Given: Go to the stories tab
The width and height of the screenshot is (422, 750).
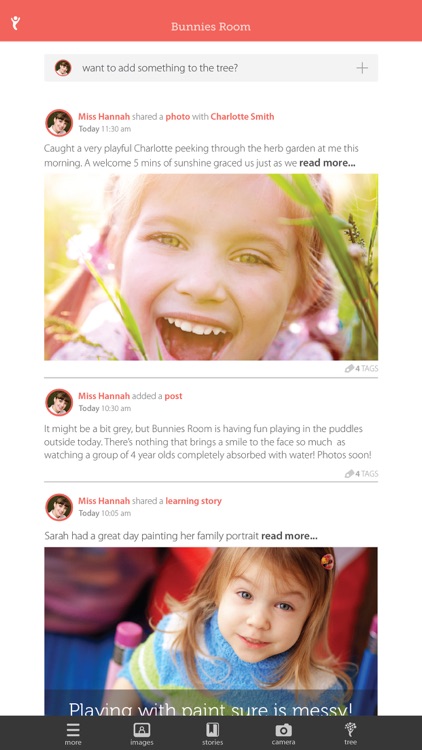Looking at the screenshot, I should point(212,733).
